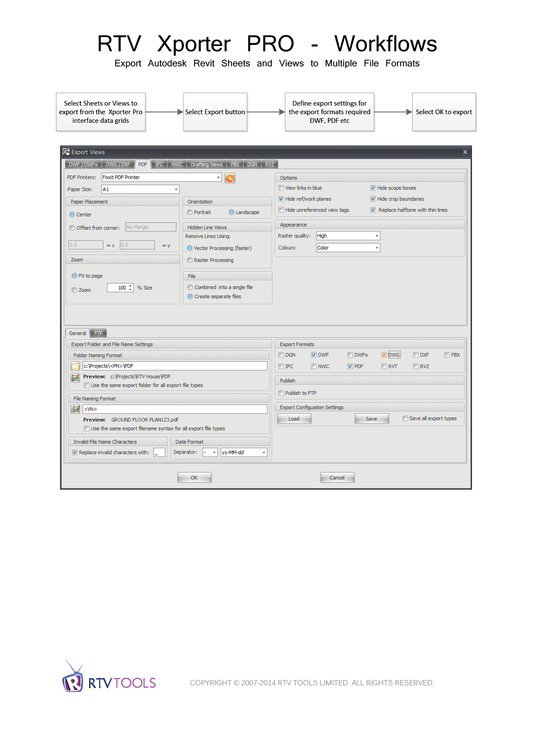Switch to the FBX tab
The height and width of the screenshot is (756, 534).
click(x=235, y=165)
